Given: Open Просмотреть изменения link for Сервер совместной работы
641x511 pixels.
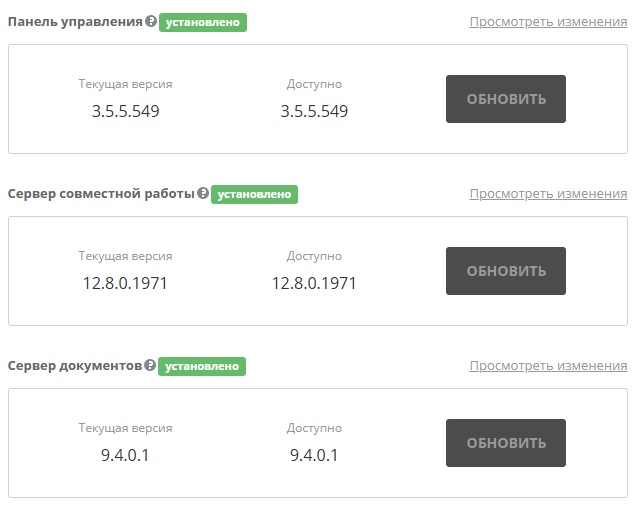Looking at the screenshot, I should click(548, 194).
